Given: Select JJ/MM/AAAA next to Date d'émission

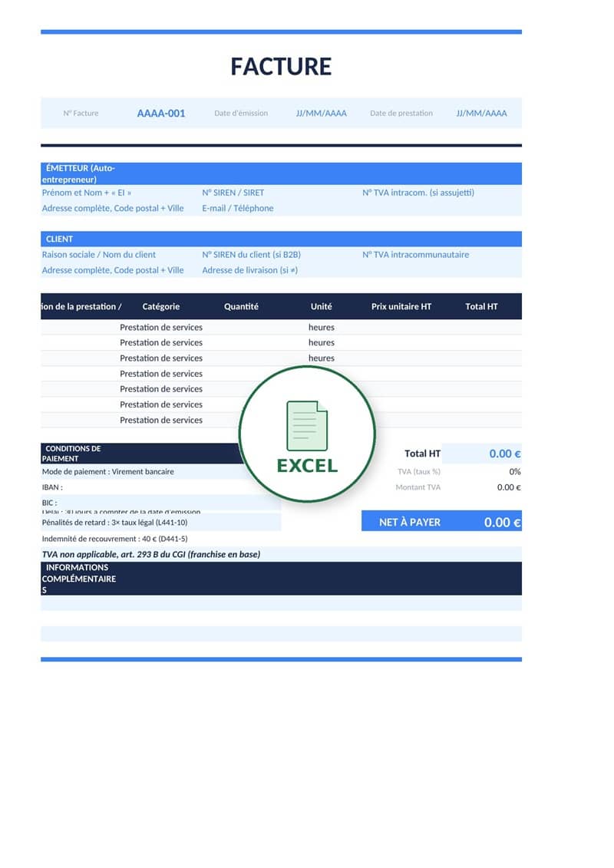Looking at the screenshot, I should coord(321,113).
